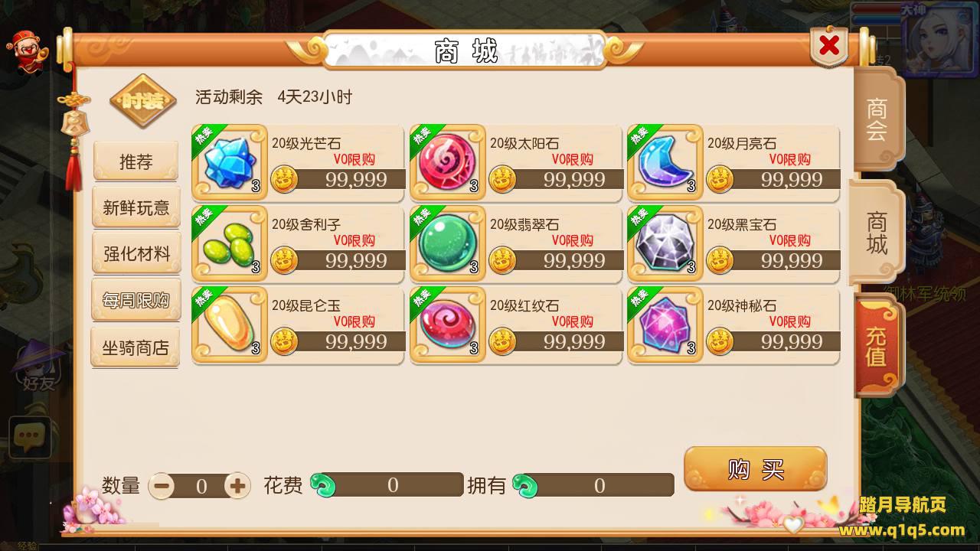
Task: Click the 购买 purchase button
Action: 756,469
